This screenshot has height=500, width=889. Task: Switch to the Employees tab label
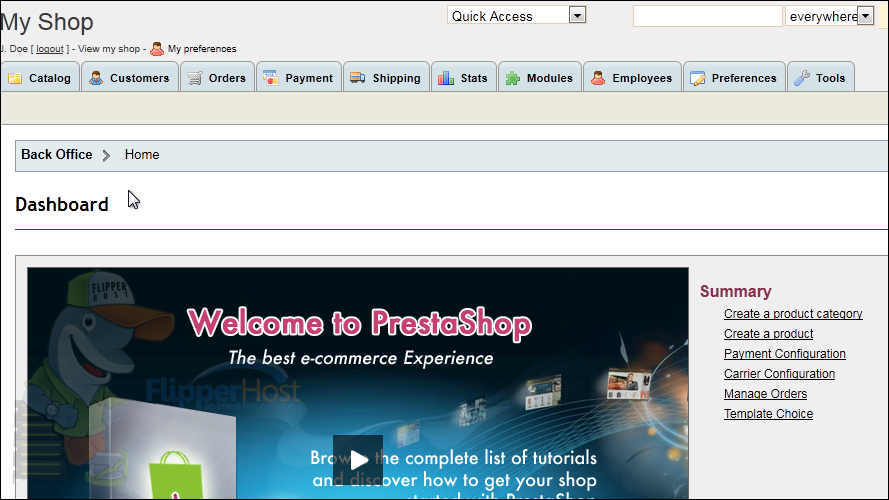[642, 78]
